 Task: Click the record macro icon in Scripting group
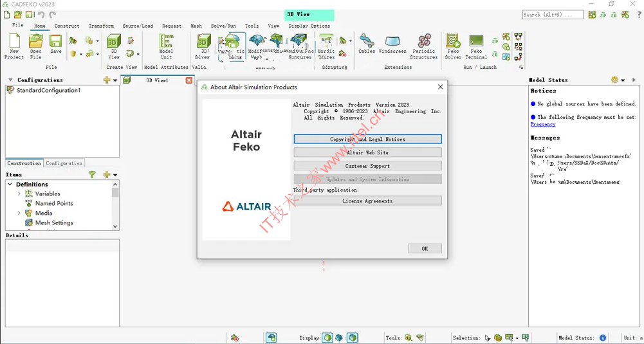point(342,54)
